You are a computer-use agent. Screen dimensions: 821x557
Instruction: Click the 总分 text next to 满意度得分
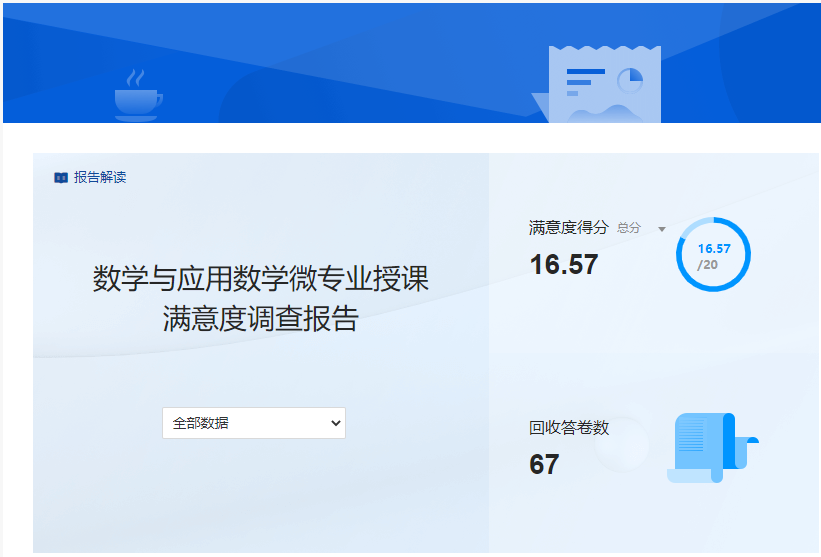(629, 228)
